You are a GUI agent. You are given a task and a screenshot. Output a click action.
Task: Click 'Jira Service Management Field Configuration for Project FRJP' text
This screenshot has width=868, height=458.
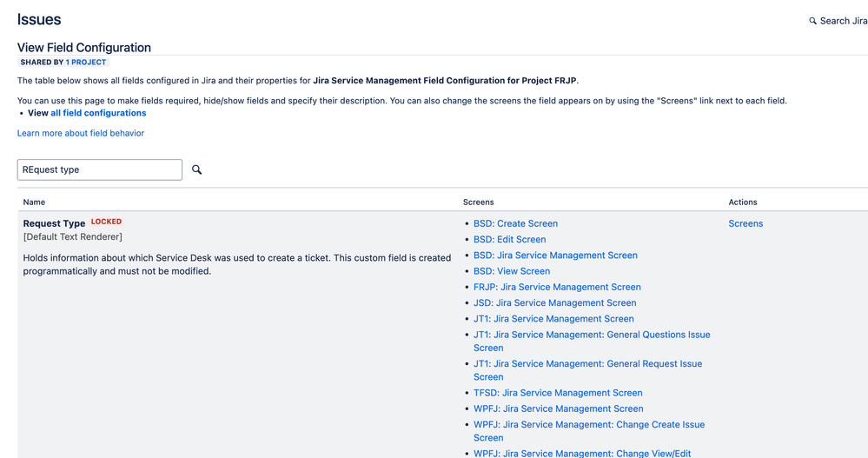[x=445, y=81]
